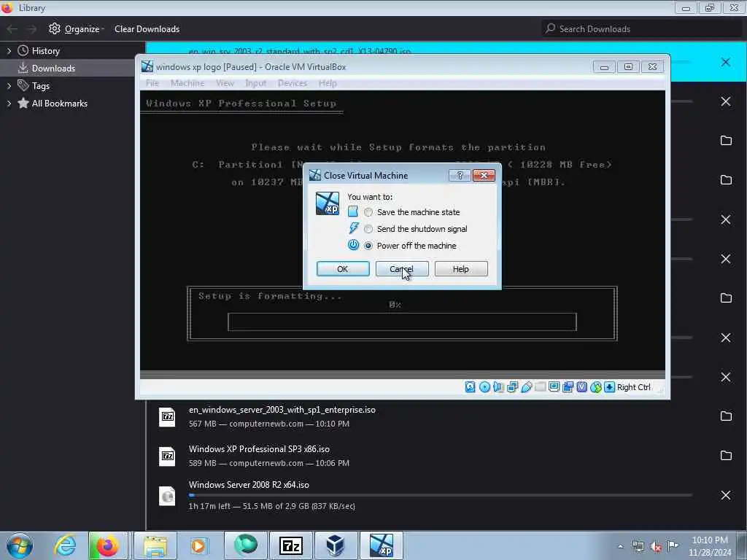Click recording indicator in VirtualBox status bar
This screenshot has height=560, width=747.
(568, 387)
